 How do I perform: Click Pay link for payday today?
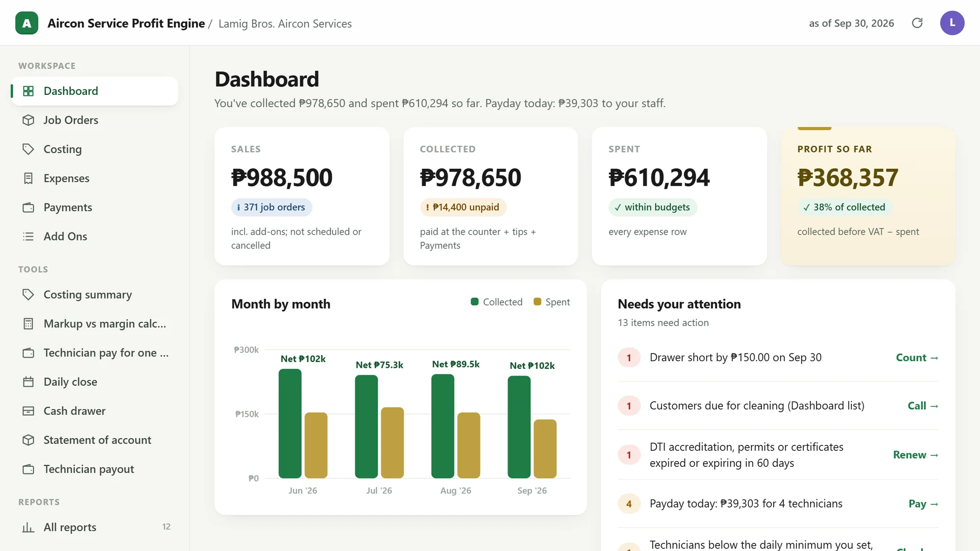(923, 504)
